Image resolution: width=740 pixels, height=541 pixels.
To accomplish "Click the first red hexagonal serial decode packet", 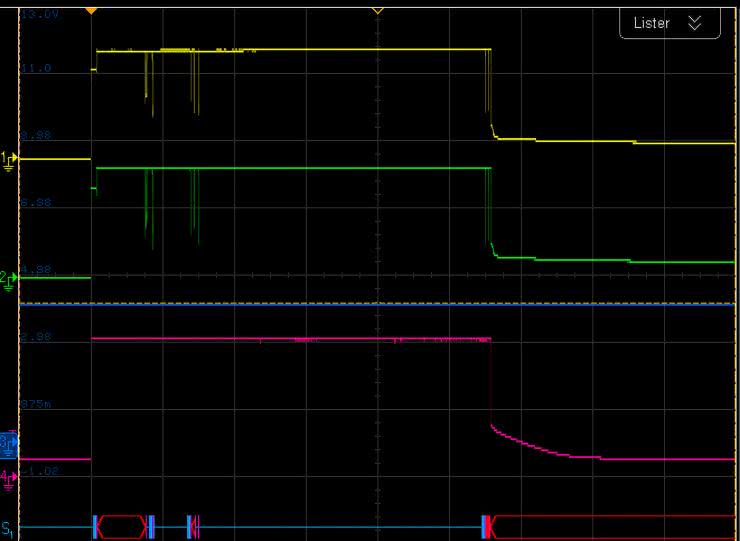I will [122, 526].
